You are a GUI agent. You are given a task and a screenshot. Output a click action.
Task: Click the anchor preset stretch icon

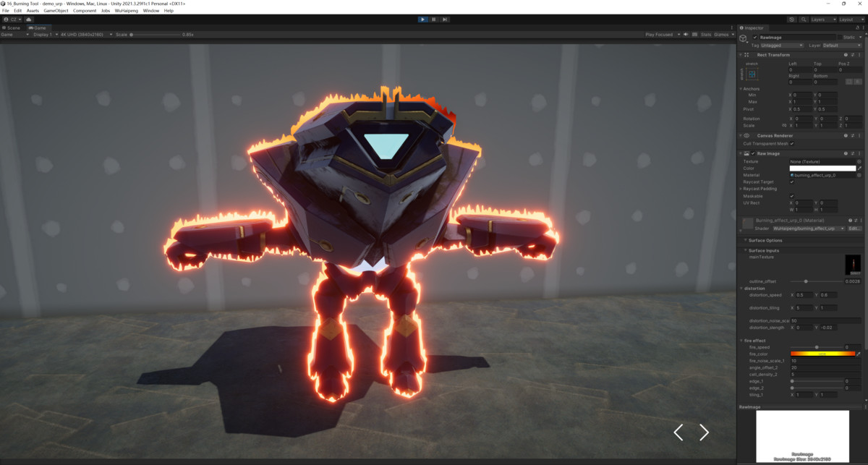pos(752,74)
